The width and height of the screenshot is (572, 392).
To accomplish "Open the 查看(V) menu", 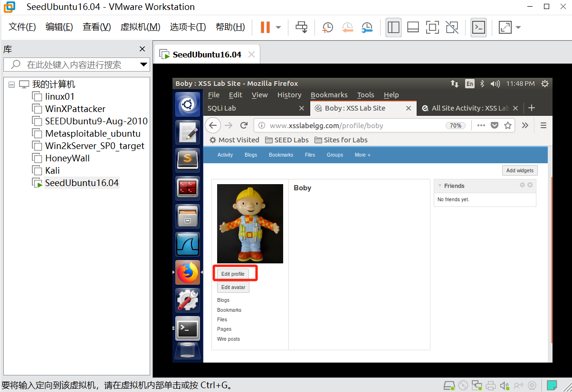I will 96,27.
